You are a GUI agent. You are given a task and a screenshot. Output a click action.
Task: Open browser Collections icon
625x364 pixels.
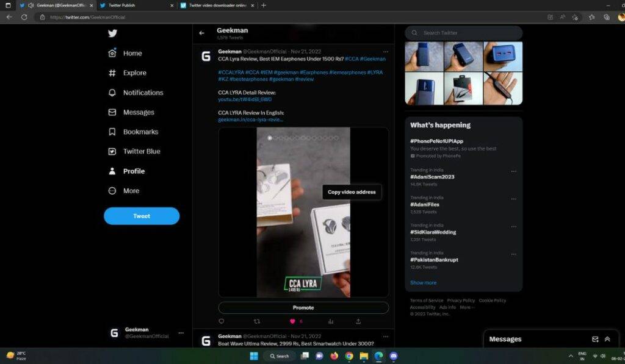(607, 17)
